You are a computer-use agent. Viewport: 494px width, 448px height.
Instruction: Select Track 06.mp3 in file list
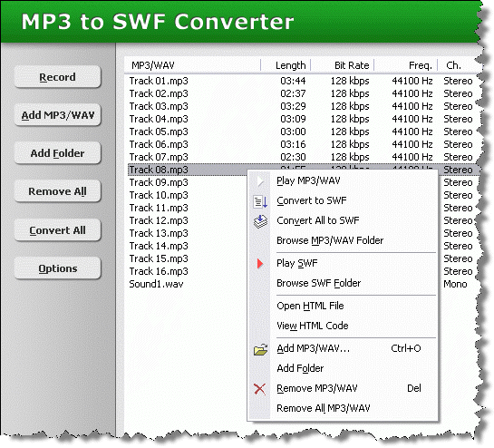coord(159,144)
